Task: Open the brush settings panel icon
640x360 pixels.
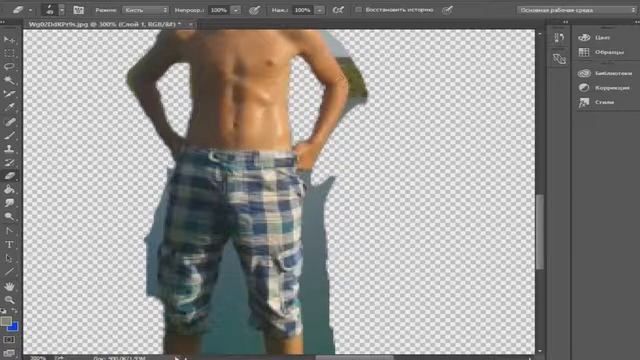Action: [78, 10]
